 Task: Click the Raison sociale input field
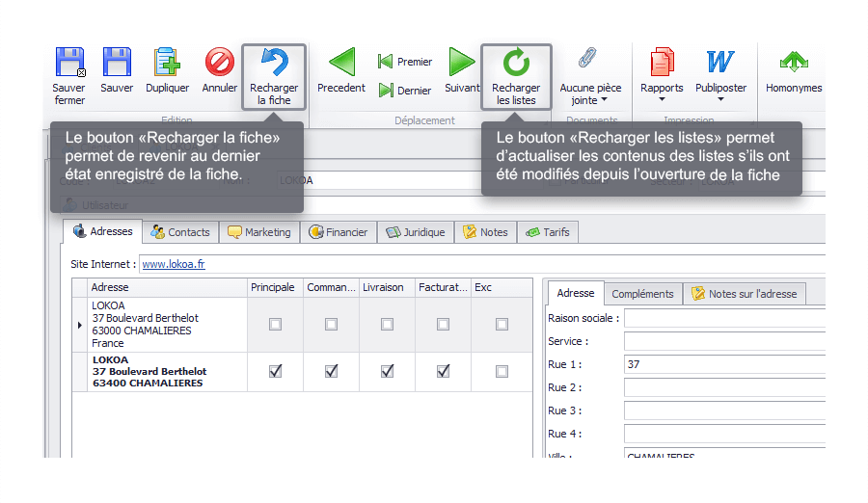pyautogui.click(x=724, y=318)
